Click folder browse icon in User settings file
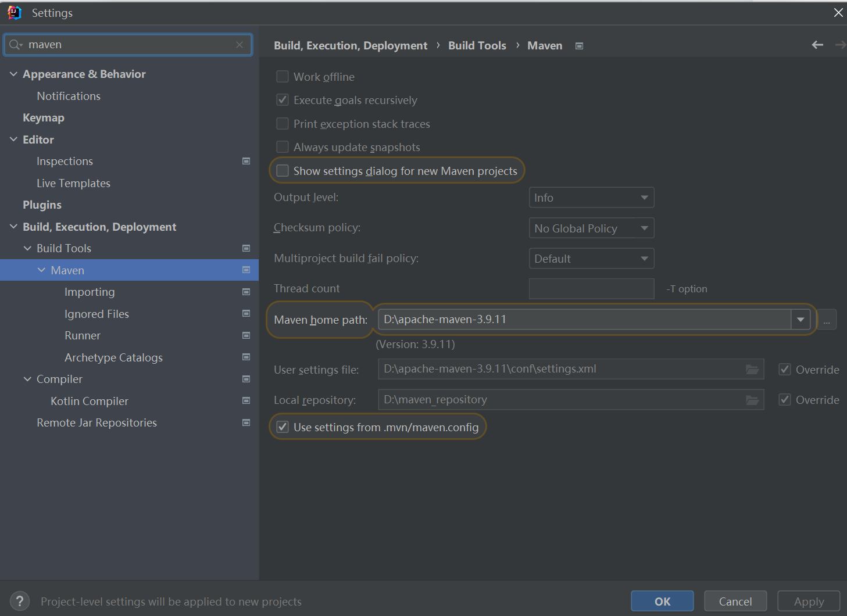 [x=752, y=369]
